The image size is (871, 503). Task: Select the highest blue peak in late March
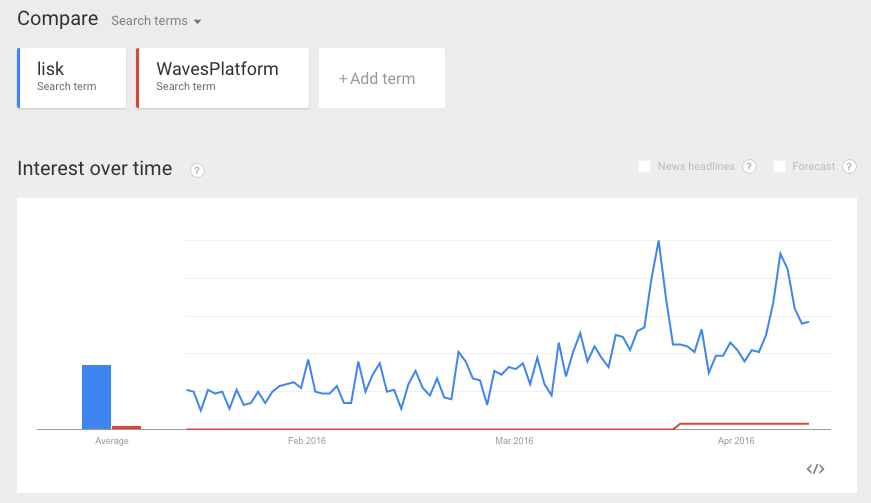point(659,242)
